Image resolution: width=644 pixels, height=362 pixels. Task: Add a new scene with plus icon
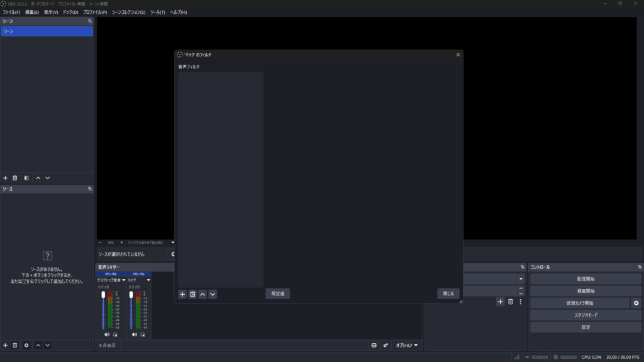tap(5, 178)
